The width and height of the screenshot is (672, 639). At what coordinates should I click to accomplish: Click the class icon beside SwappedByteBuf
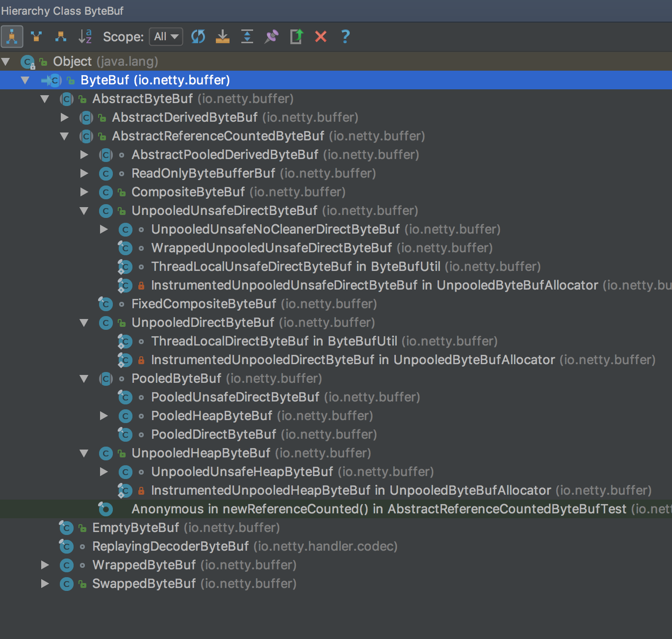tap(66, 584)
